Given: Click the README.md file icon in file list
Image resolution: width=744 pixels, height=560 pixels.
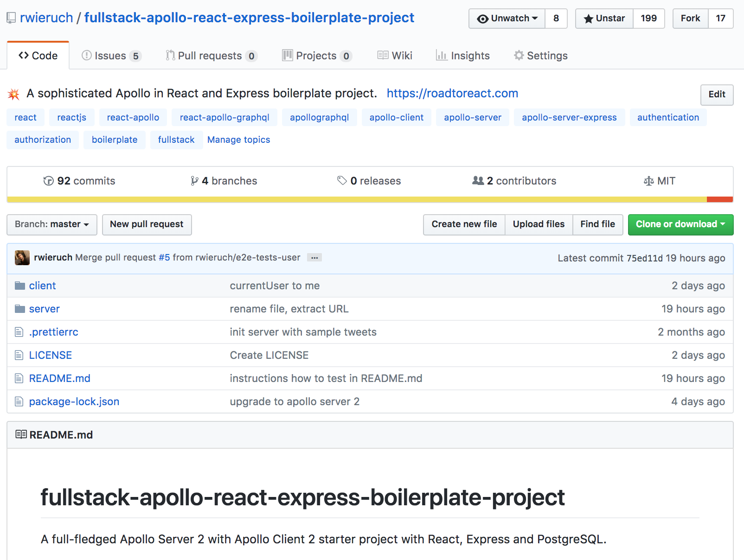Looking at the screenshot, I should (x=19, y=378).
